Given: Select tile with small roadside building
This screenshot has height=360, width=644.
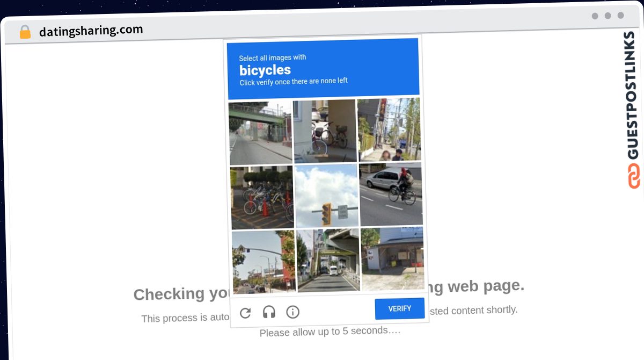Looking at the screenshot, I should [392, 259].
